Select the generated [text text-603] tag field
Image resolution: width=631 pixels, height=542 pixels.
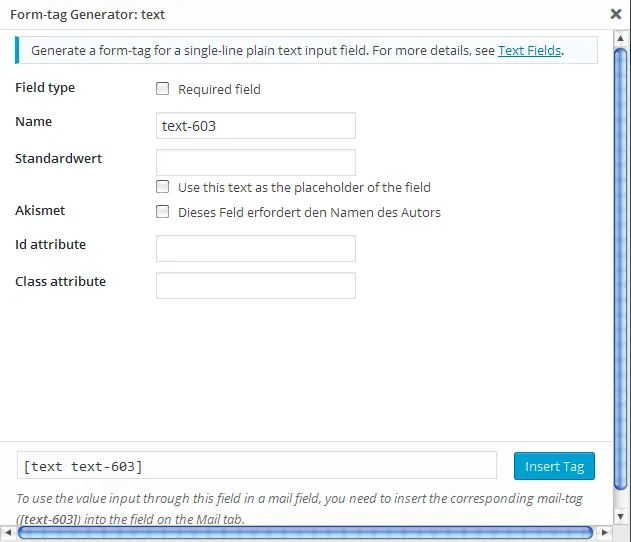(257, 465)
